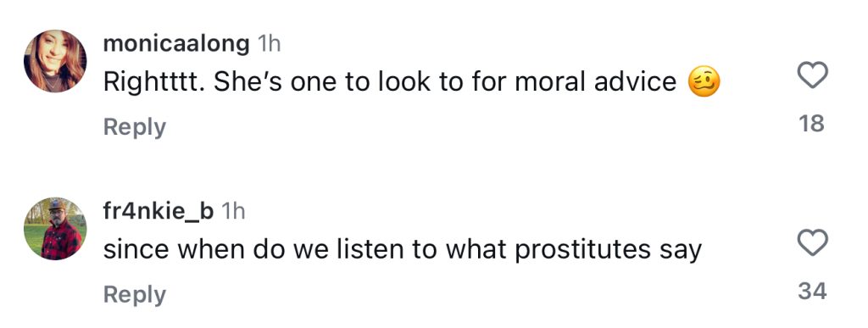The height and width of the screenshot is (328, 868).
Task: Click the 1h timestamp beside monicaalong
Action: (269, 44)
